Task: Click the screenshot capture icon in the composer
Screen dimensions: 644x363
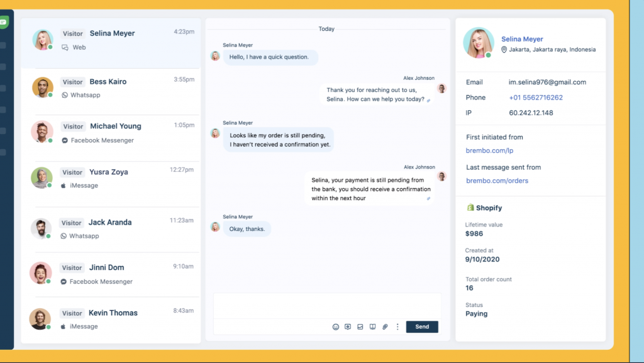Action: [348, 327]
